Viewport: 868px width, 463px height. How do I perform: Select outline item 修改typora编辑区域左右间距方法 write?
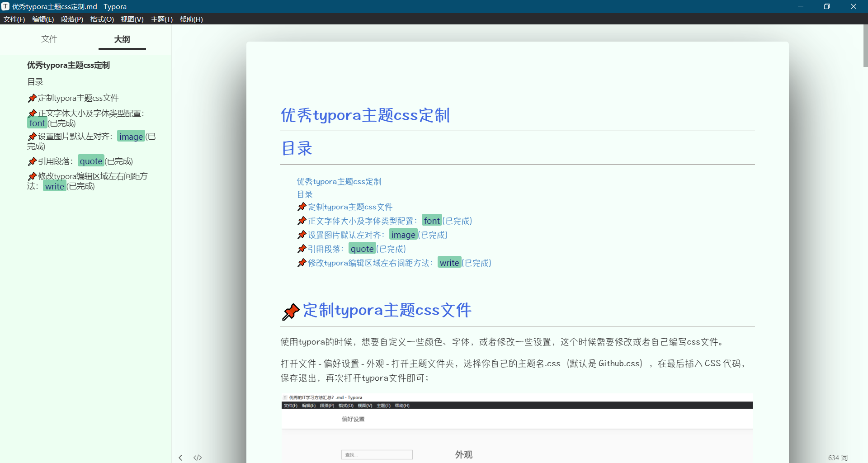pos(87,181)
